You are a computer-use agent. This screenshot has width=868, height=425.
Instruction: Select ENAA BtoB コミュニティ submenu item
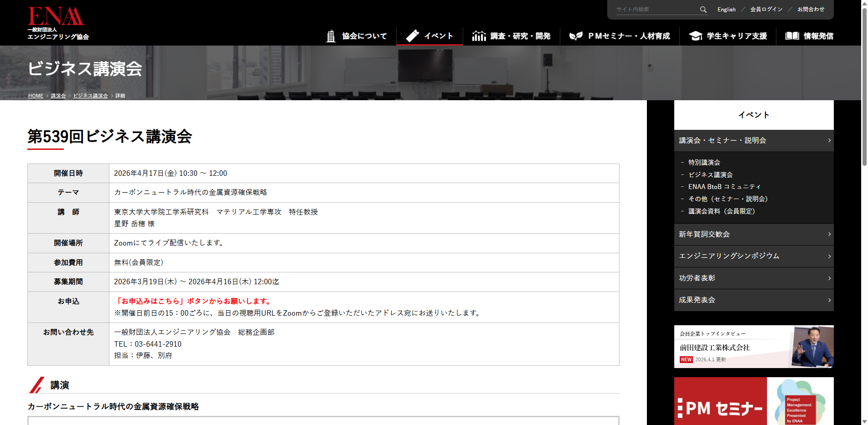(724, 187)
